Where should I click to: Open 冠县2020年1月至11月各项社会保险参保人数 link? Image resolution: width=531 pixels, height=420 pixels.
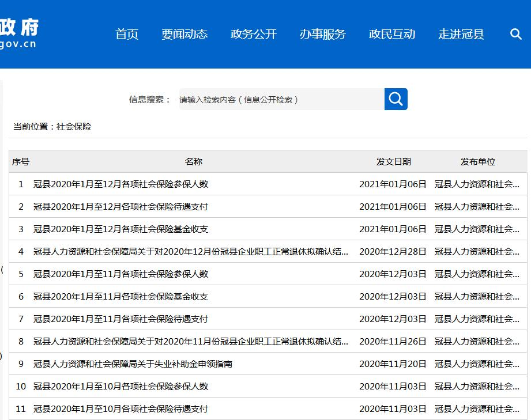pos(120,274)
